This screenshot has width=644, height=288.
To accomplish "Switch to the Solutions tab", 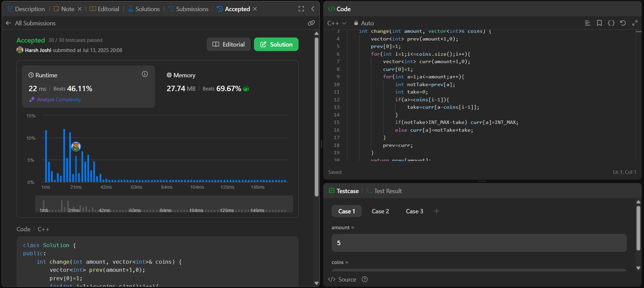I will (x=143, y=9).
